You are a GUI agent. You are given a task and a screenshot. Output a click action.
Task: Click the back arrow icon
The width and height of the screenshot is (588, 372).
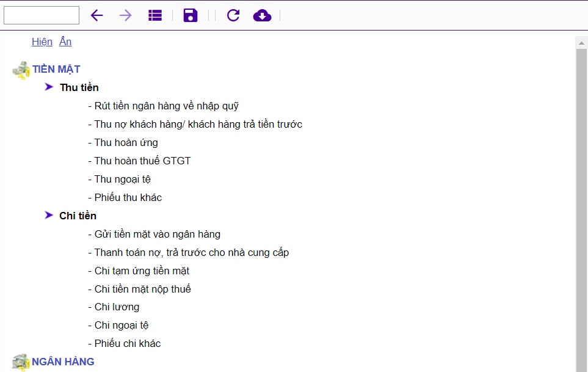pyautogui.click(x=96, y=15)
